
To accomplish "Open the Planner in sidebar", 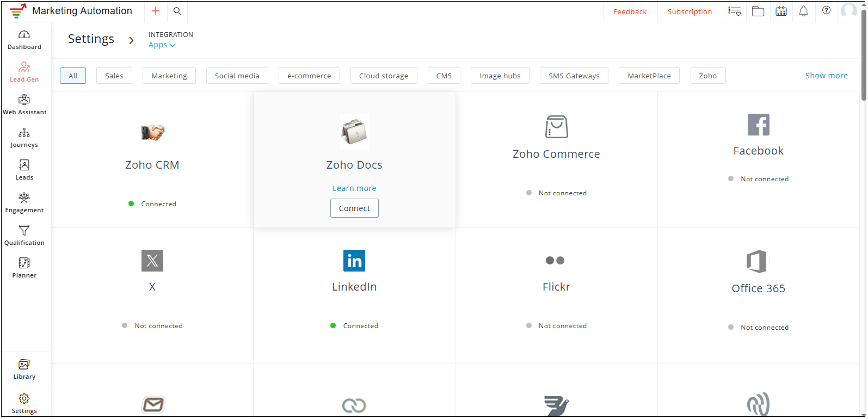I will pyautogui.click(x=24, y=268).
